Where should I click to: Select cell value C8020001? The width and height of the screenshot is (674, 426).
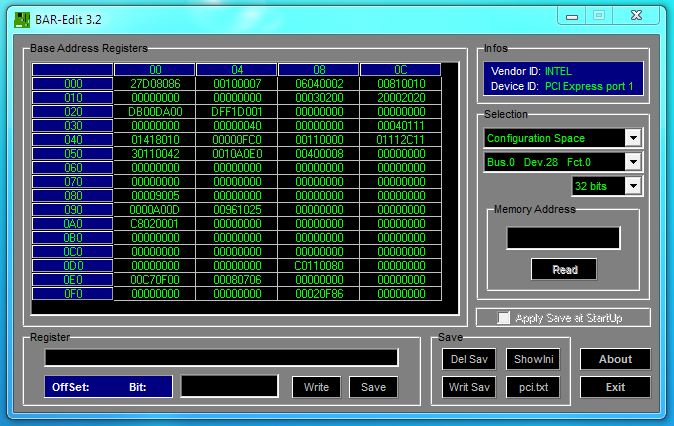click(155, 224)
